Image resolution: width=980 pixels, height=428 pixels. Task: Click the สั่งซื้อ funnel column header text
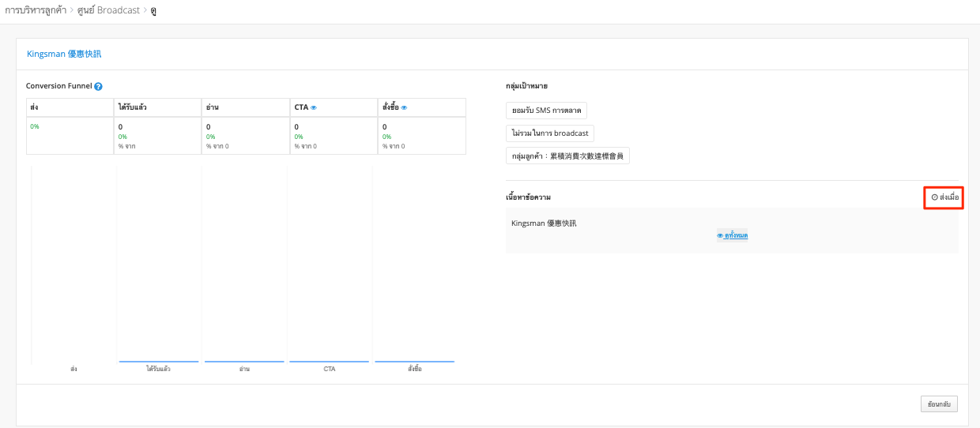click(x=389, y=107)
